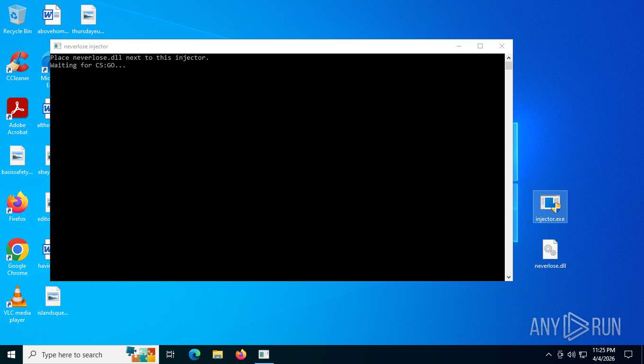Click the taskbar search box

(x=91, y=355)
